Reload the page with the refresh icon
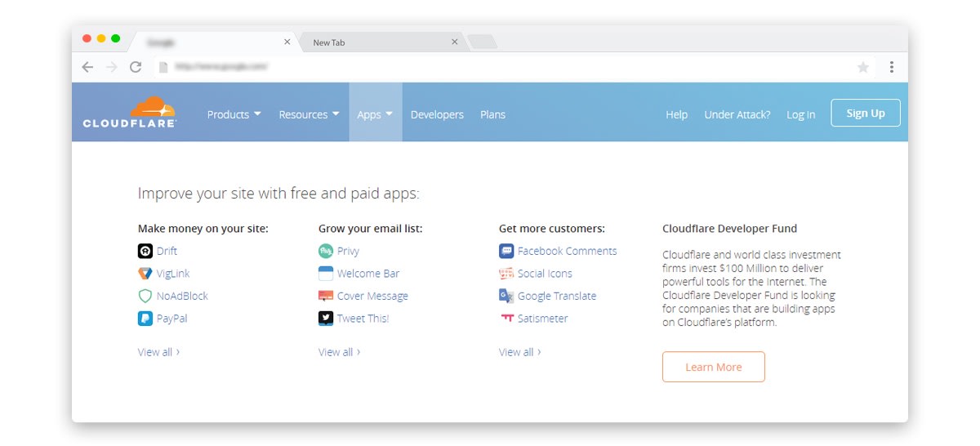Viewport: 980px width, 446px height. point(136,67)
